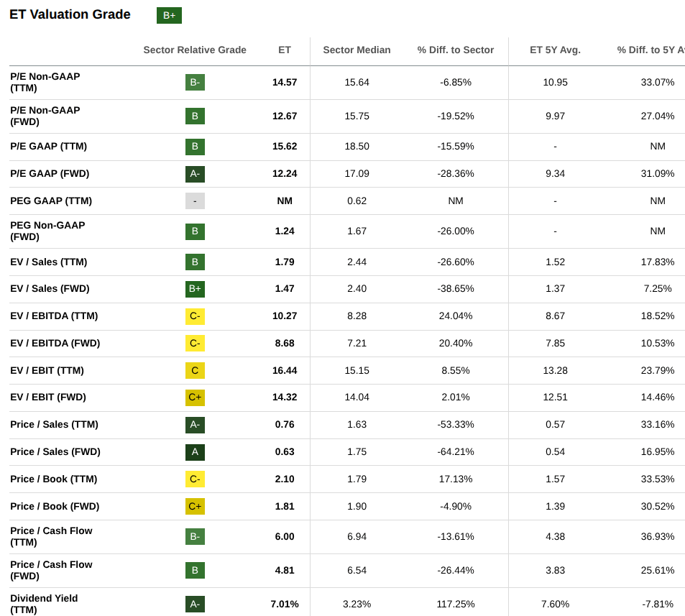Click the B grade badge for PEG Non-GAAP (FWD)

point(195,231)
